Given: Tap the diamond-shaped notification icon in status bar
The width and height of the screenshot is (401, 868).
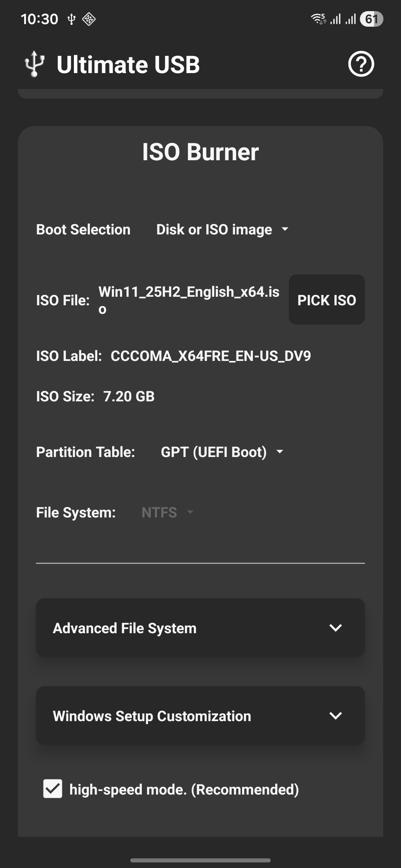Looking at the screenshot, I should pos(89,19).
